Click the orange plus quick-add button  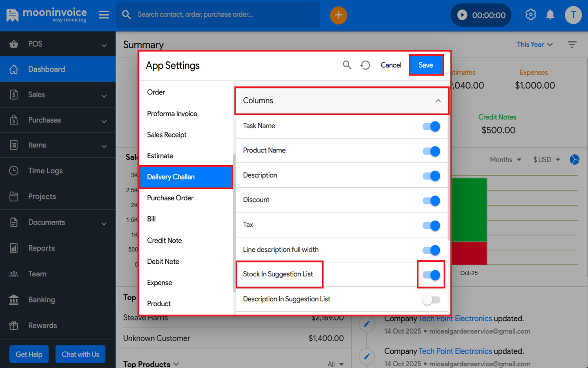coord(338,15)
